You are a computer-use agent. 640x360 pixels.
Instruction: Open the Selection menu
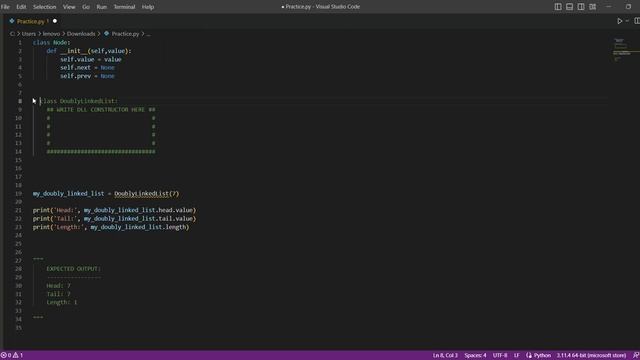tap(44, 7)
